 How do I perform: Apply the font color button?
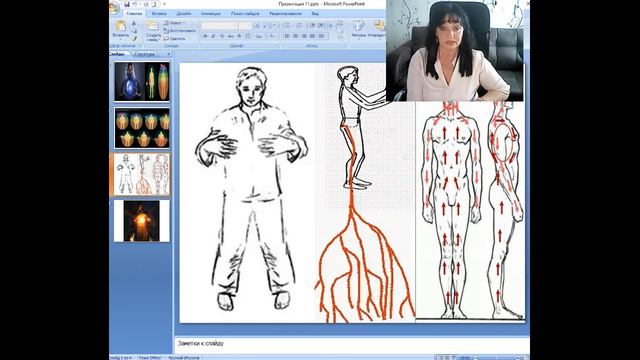click(272, 36)
